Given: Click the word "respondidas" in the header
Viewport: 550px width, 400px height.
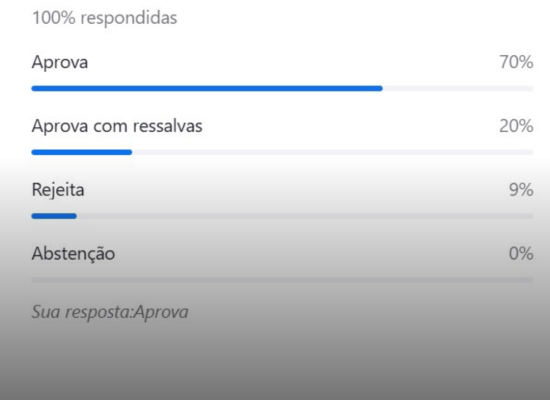Looking at the screenshot, I should click(x=129, y=18).
